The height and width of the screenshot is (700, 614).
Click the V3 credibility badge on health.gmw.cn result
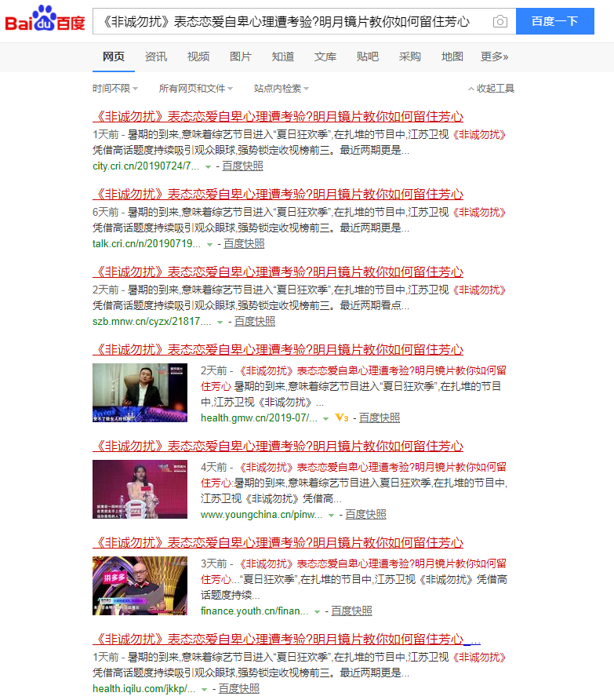pos(342,417)
